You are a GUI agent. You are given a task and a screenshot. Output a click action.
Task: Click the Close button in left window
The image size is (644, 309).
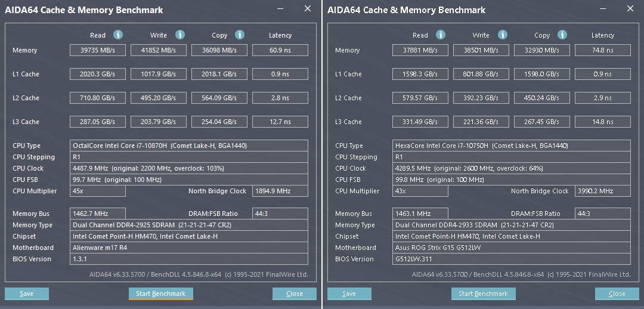pos(295,293)
